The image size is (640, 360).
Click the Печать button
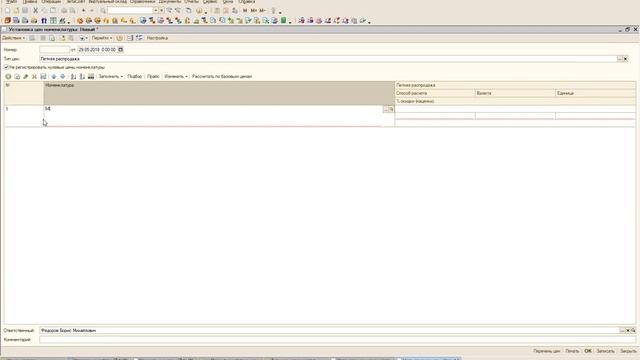pyautogui.click(x=572, y=351)
